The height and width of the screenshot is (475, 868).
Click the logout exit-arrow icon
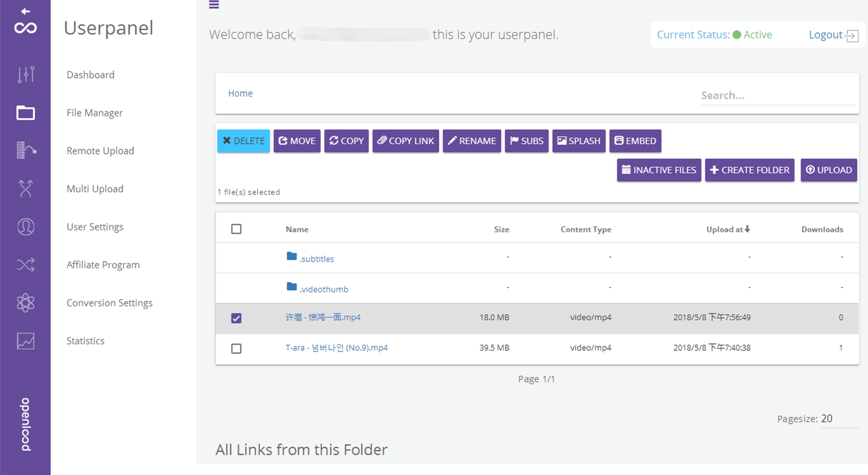852,35
